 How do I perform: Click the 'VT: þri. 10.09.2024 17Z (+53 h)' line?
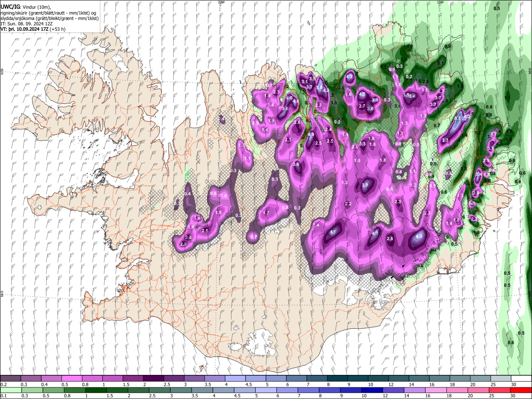click(33, 30)
